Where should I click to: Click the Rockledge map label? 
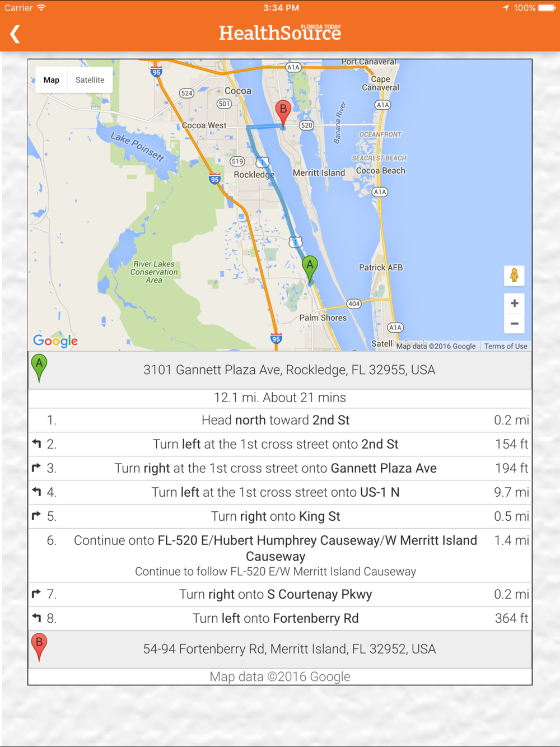tap(254, 175)
